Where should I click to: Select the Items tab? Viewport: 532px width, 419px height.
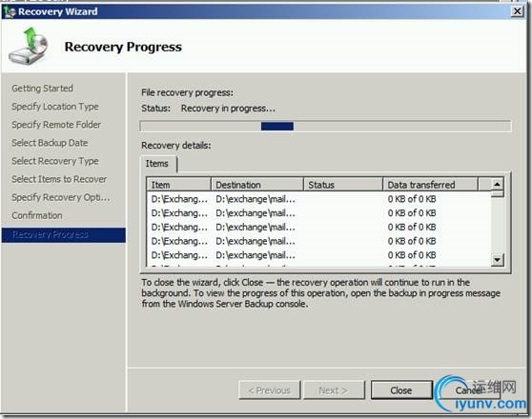click(x=157, y=164)
